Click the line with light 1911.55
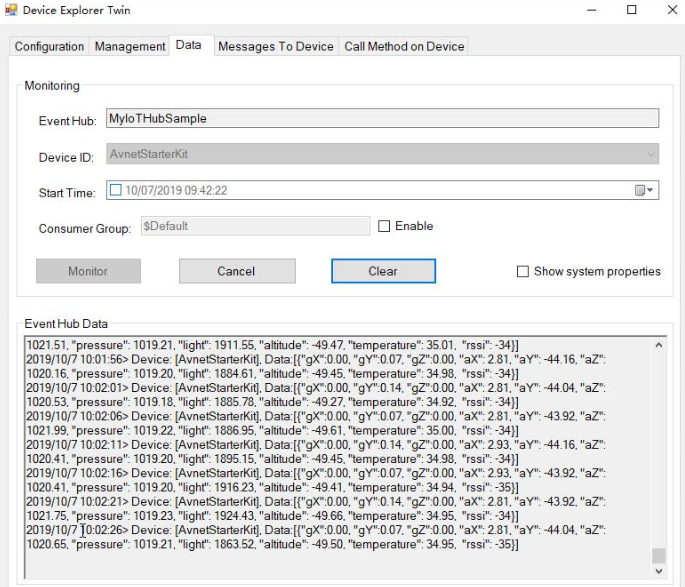685x587 pixels. (273, 345)
